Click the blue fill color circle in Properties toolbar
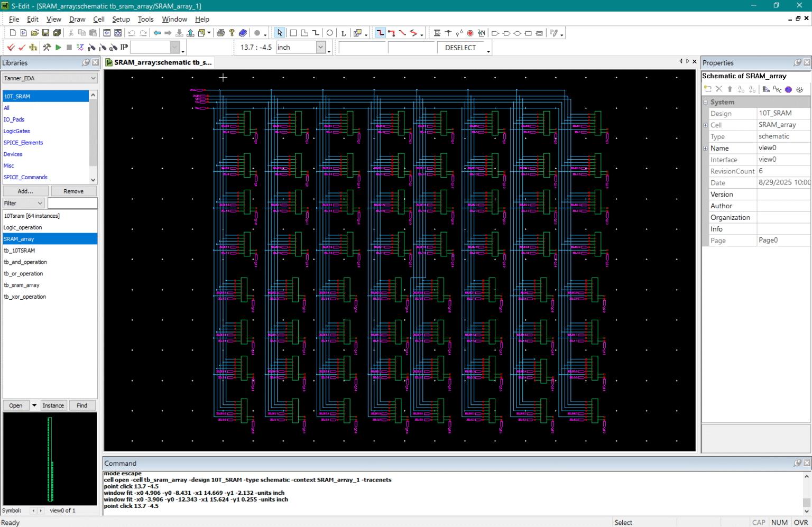The height and width of the screenshot is (527, 812). (x=788, y=90)
